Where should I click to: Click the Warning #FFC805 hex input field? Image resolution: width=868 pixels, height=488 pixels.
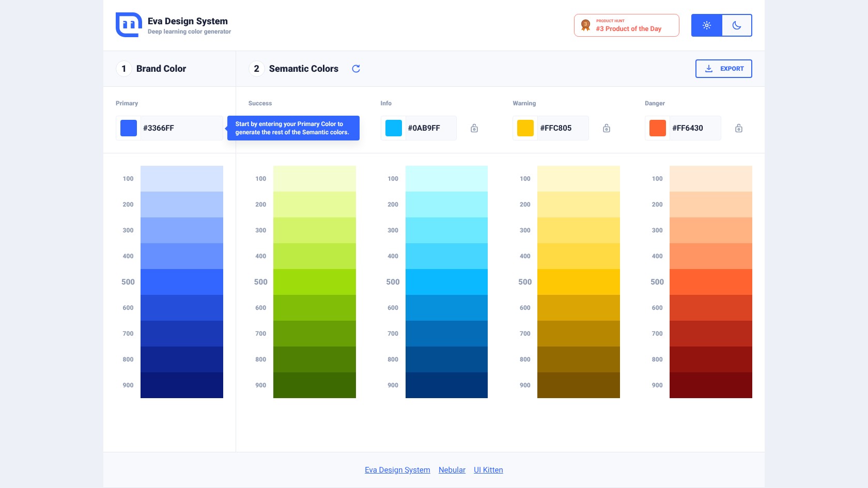[563, 128]
